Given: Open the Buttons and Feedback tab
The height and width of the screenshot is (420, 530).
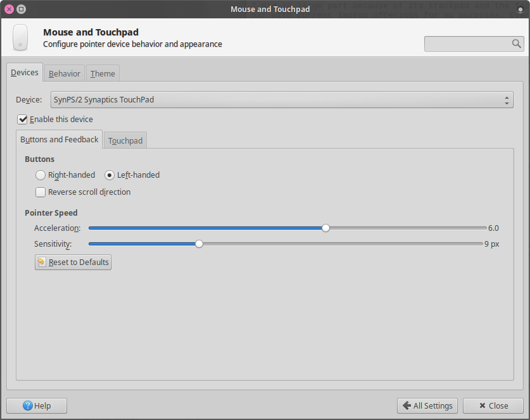Looking at the screenshot, I should [x=59, y=139].
